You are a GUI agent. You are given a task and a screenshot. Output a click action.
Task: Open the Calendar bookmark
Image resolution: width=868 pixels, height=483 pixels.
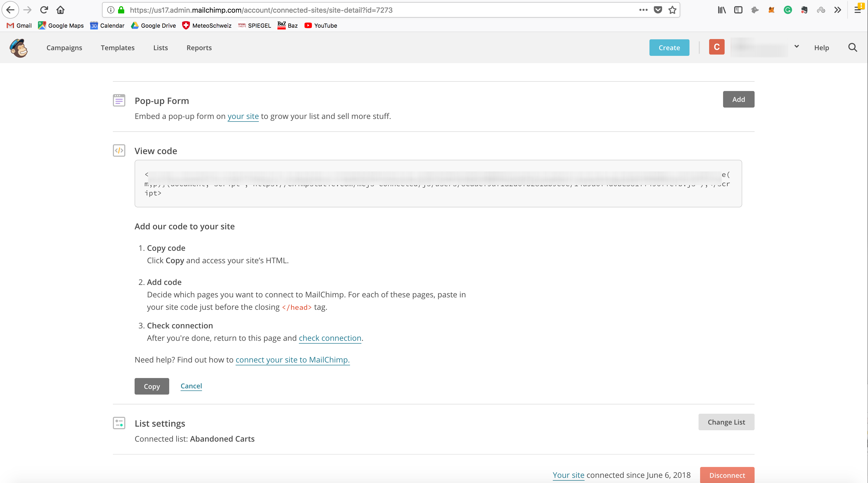107,25
